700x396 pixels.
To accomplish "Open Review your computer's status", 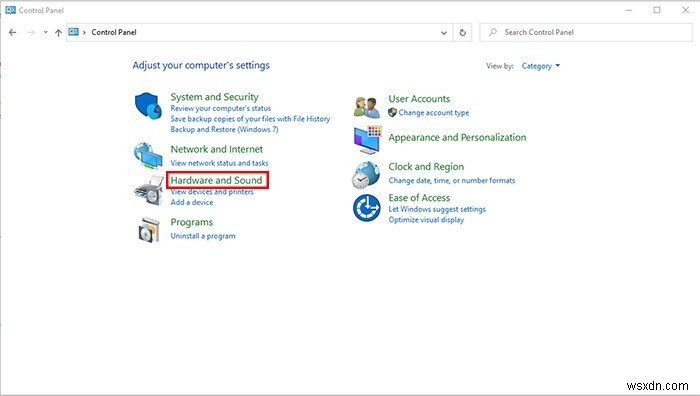I will pyautogui.click(x=221, y=108).
